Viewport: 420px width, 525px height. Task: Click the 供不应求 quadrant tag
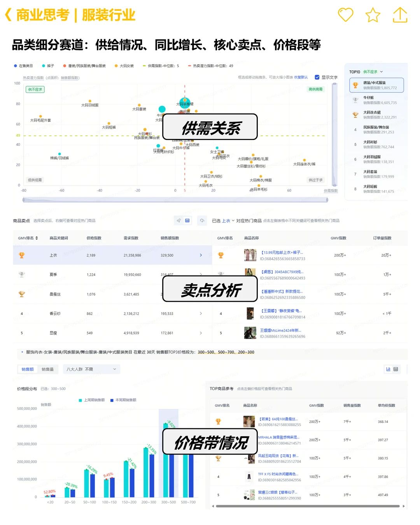35,89
